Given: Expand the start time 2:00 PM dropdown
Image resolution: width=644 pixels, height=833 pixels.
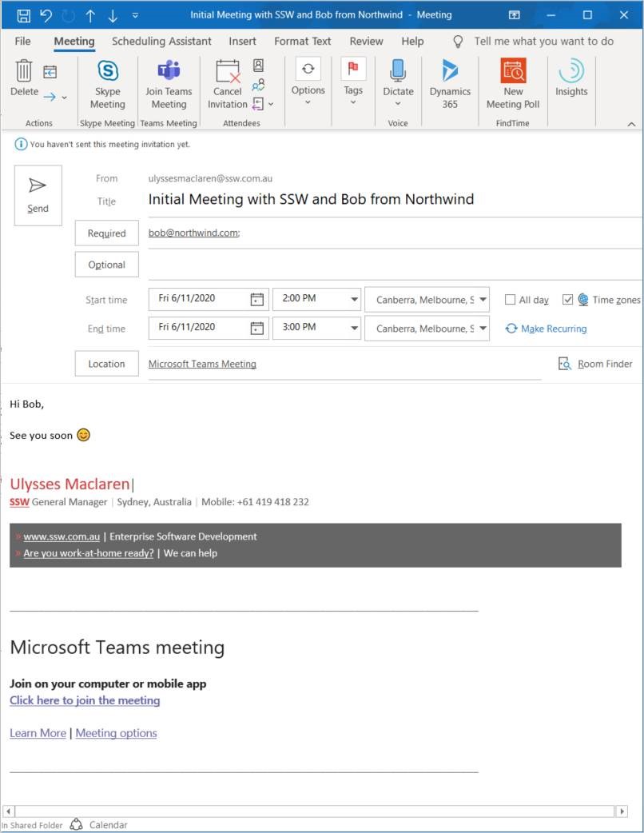Looking at the screenshot, I should 355,300.
